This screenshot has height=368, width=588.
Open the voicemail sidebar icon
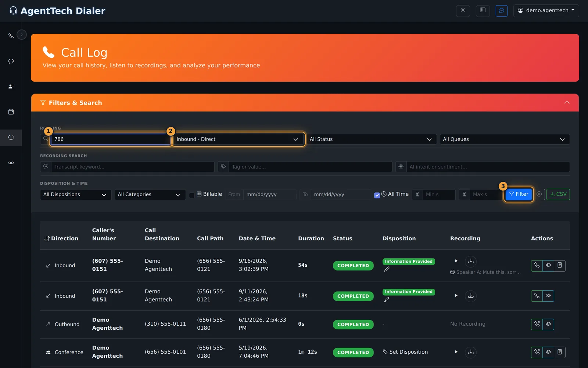click(11, 163)
